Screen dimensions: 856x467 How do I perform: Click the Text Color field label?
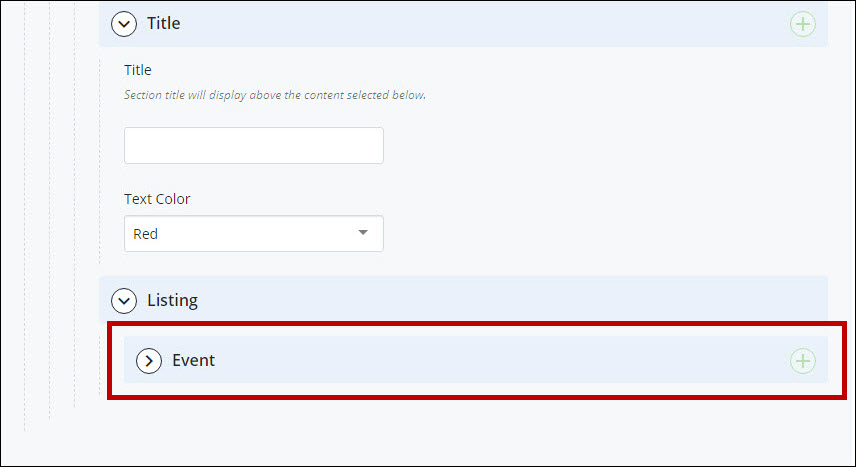coord(157,199)
